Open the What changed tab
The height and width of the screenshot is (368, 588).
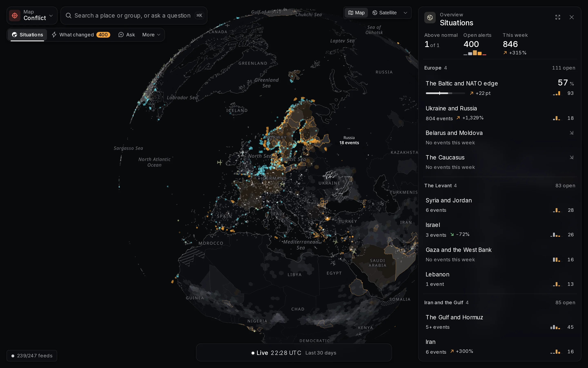(x=81, y=35)
